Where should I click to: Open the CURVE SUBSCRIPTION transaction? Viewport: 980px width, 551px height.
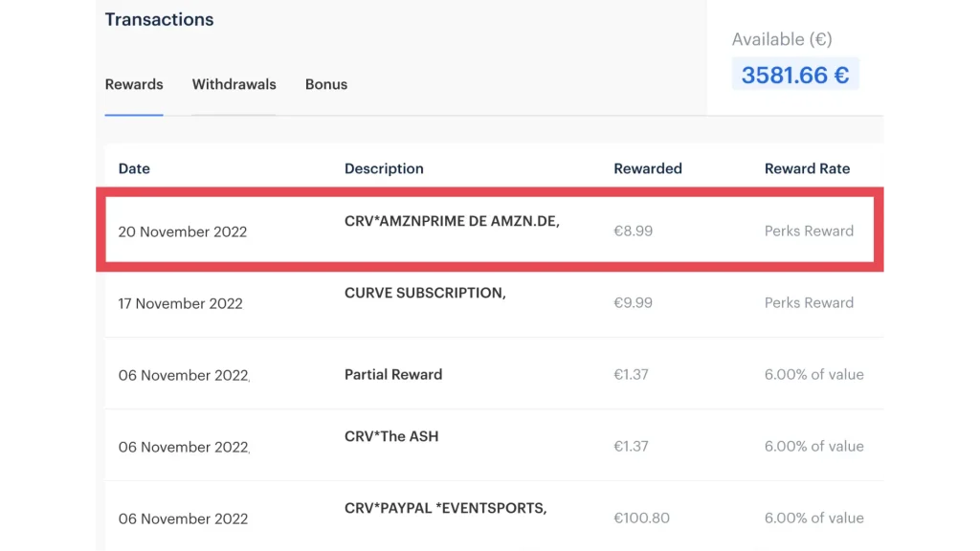pos(424,293)
